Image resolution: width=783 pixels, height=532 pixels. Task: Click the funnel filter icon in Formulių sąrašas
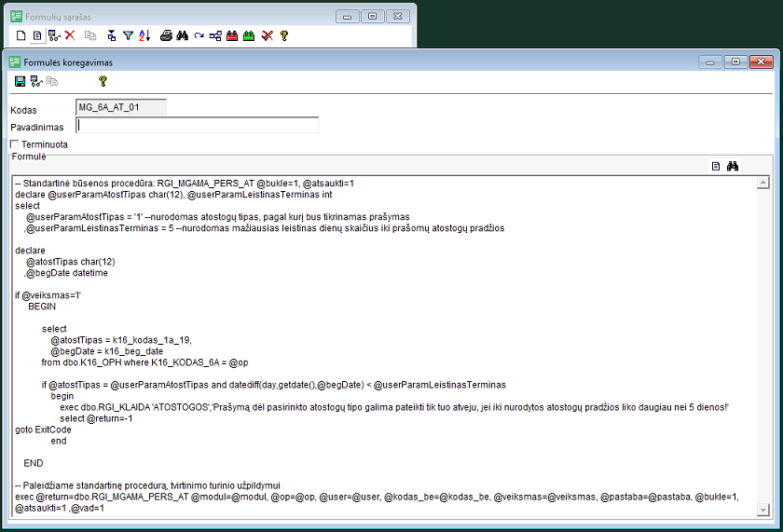click(128, 35)
